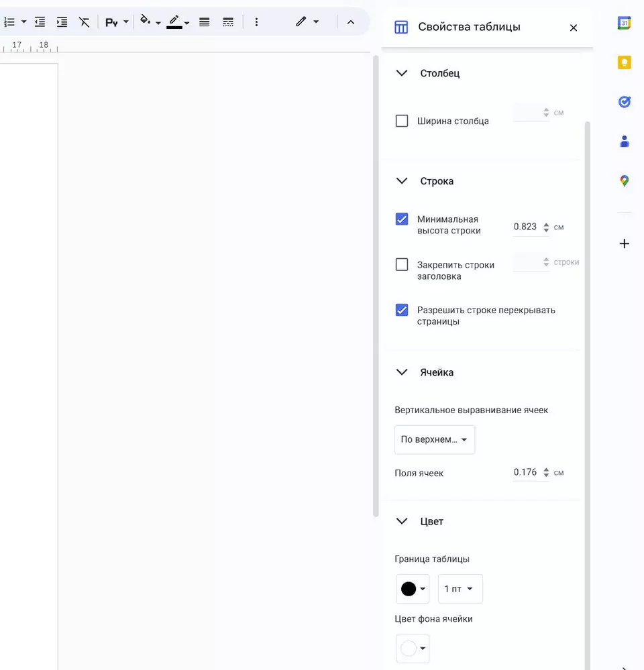The image size is (644, 670).
Task: Click the increase indent icon
Action: [62, 22]
